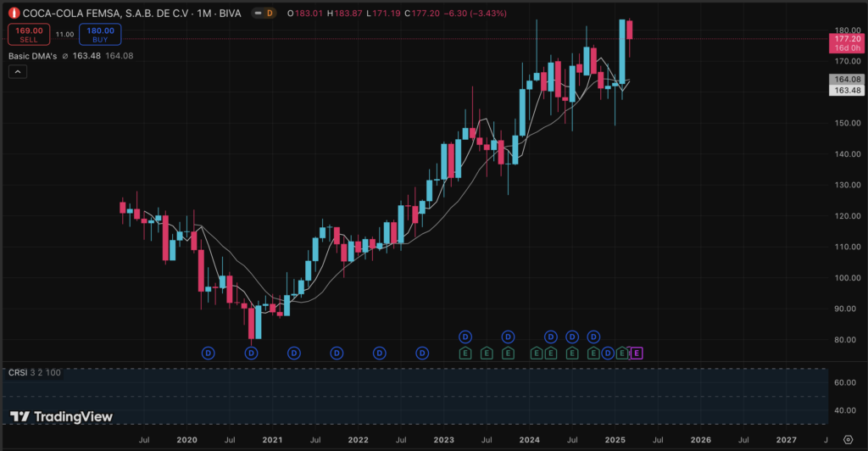
Task: Click the dividend D marker near October 2020
Action: coord(251,353)
